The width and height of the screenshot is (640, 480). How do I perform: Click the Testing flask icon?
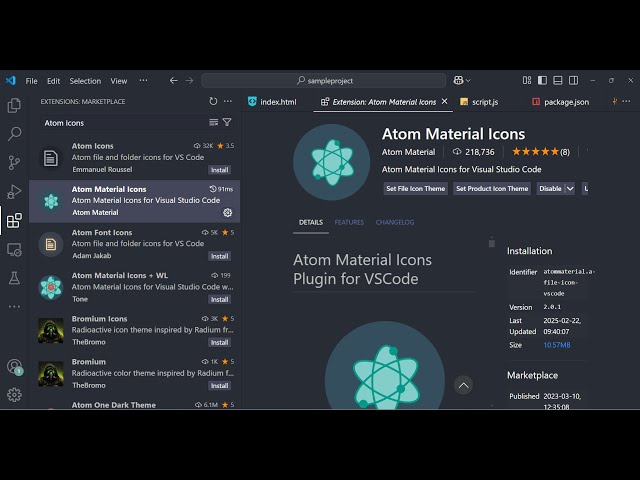click(x=14, y=277)
